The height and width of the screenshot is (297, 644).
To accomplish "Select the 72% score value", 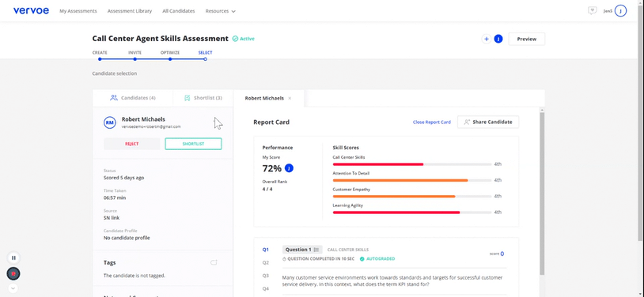I will coord(271,168).
